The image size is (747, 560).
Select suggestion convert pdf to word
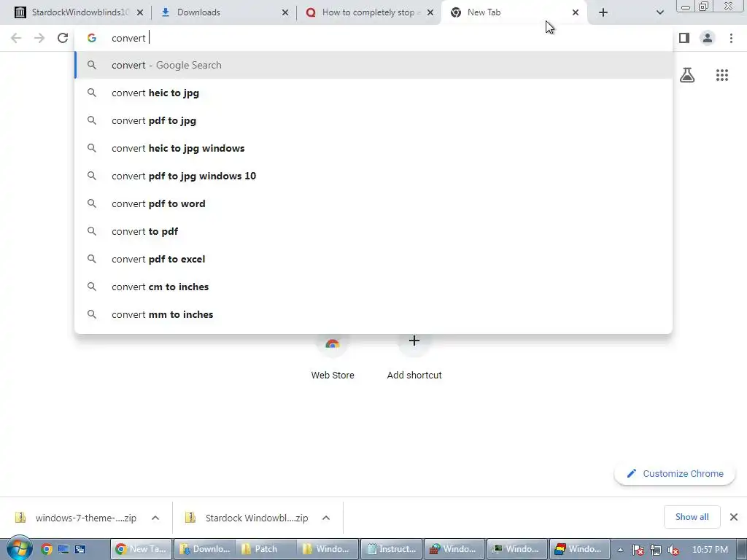pyautogui.click(x=373, y=203)
